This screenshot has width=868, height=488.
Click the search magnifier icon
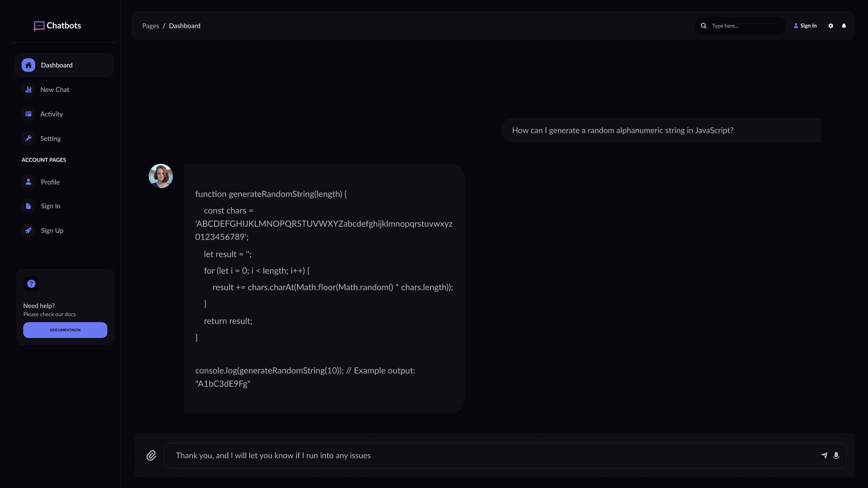tap(703, 25)
